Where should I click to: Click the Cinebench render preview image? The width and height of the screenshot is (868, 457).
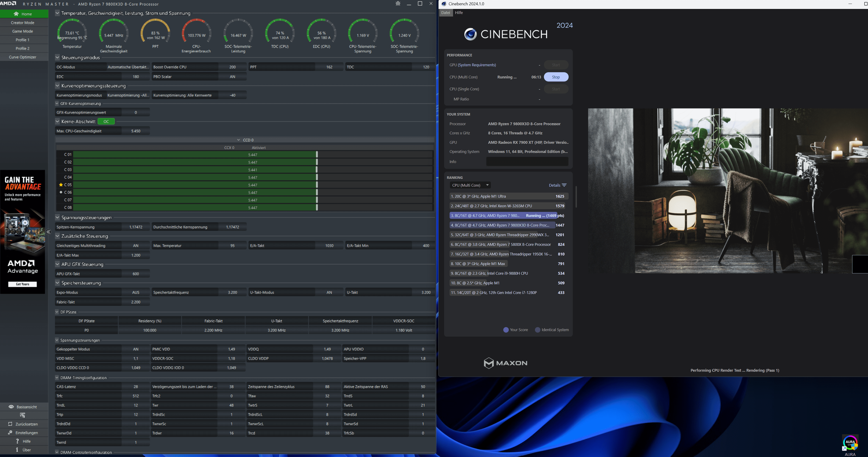pyautogui.click(x=728, y=191)
